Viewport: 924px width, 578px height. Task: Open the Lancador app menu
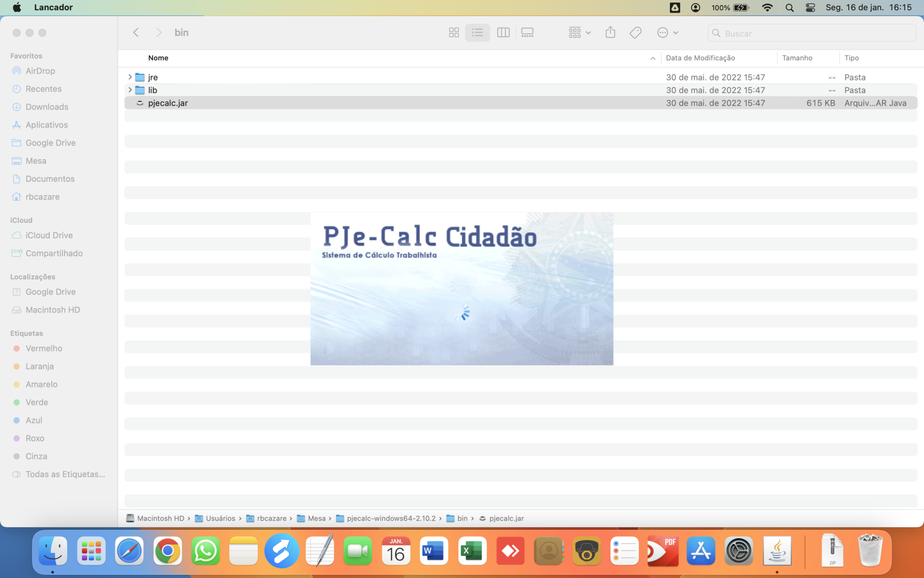53,7
